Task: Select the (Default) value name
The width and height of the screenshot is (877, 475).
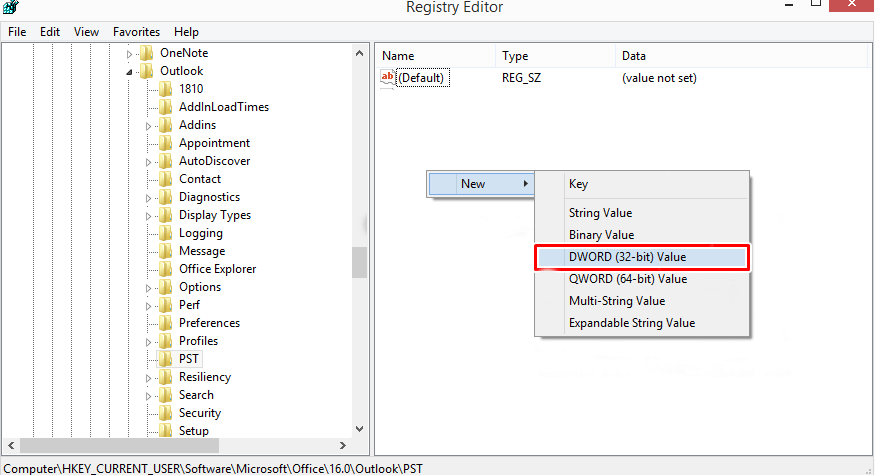Action: pyautogui.click(x=421, y=78)
